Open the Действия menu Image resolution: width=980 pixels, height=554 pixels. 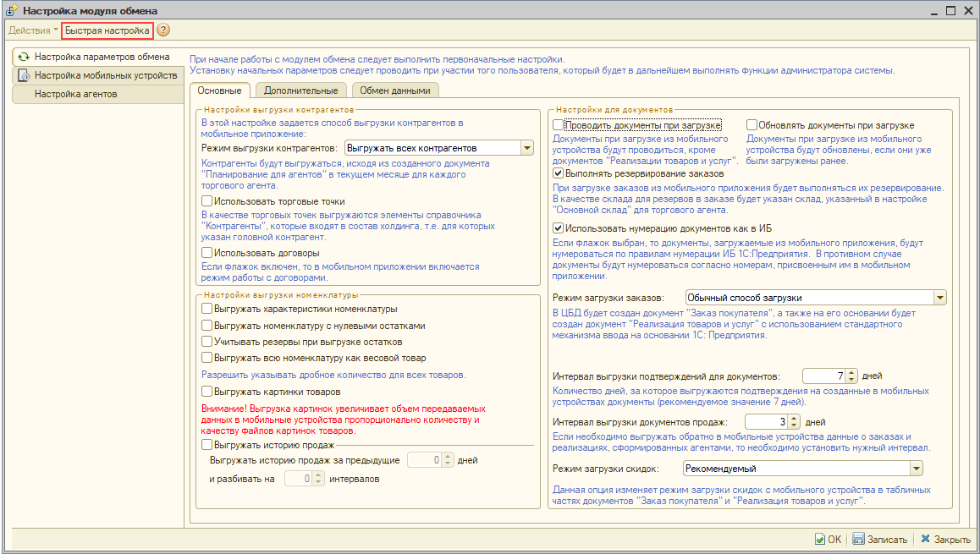coord(33,30)
